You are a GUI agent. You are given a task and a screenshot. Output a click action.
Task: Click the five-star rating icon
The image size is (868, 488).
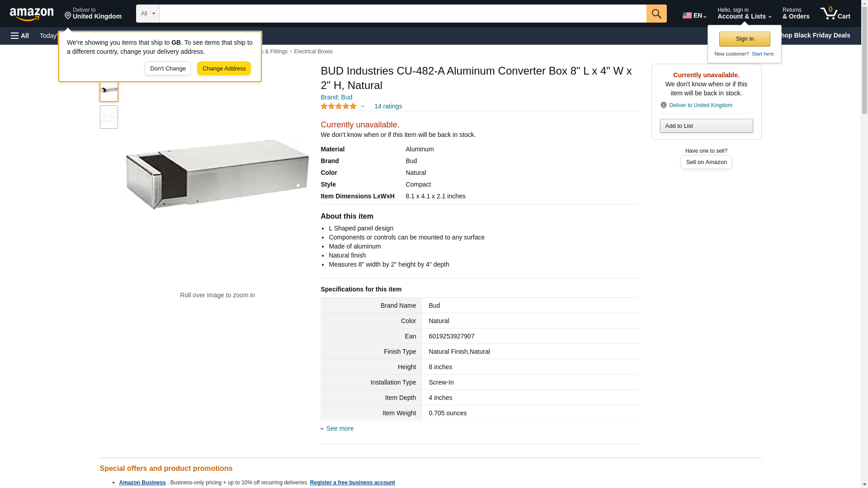[x=339, y=106]
